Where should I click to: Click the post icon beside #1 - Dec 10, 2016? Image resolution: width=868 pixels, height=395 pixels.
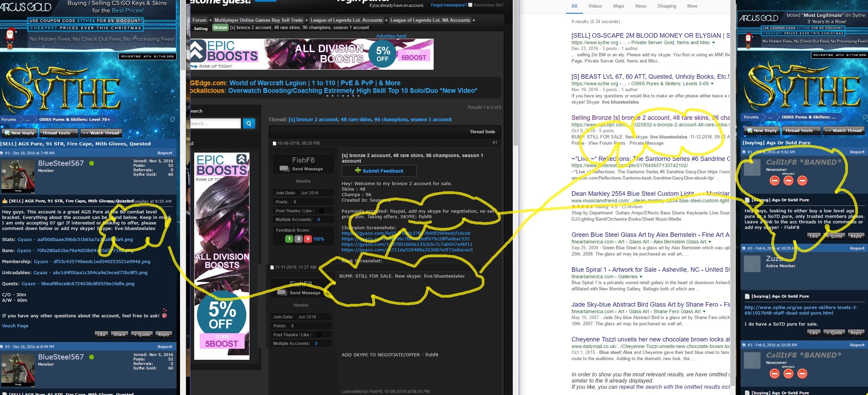click(x=2, y=153)
